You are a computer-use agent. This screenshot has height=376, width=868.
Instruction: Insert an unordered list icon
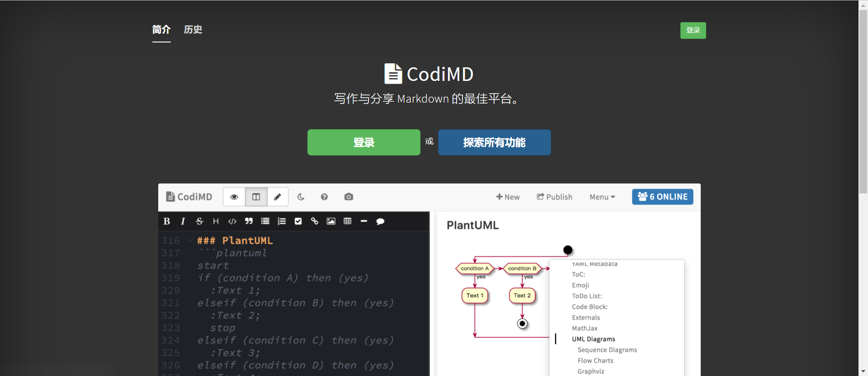click(265, 221)
